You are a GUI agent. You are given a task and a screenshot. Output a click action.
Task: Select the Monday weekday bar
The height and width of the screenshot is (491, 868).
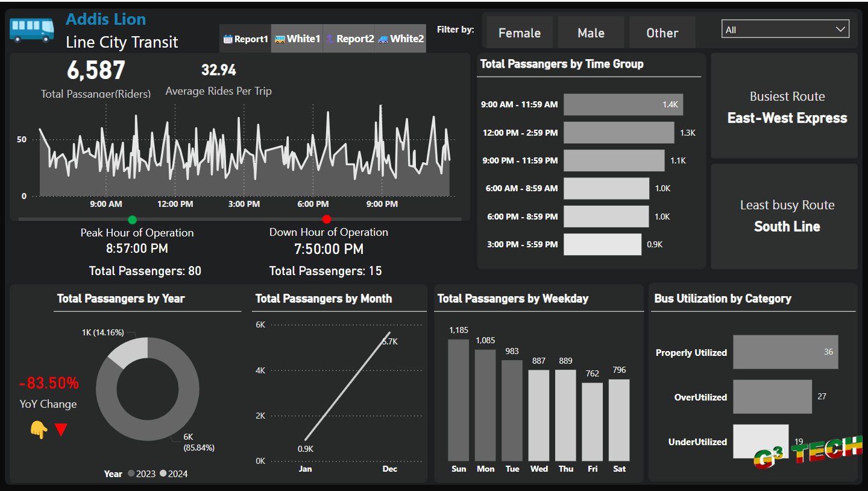pos(485,405)
